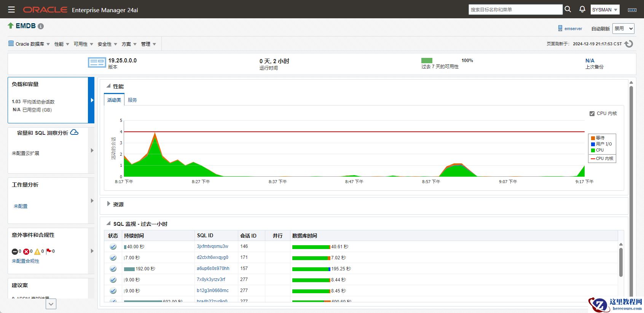This screenshot has width=644, height=313.
Task: Open the emserver host link
Action: [573, 29]
